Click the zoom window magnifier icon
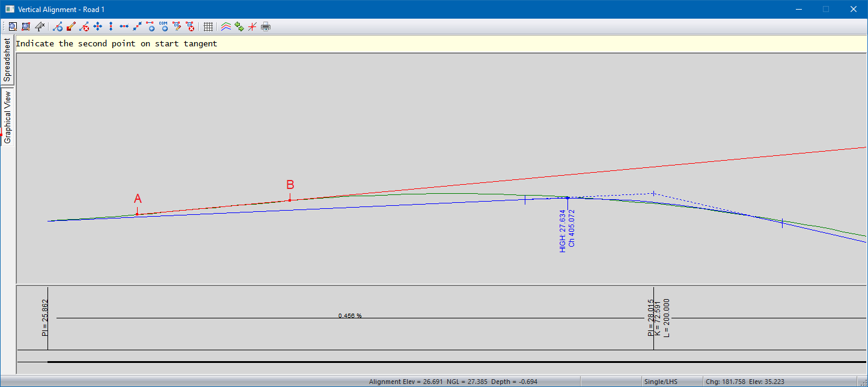Image resolution: width=868 pixels, height=387 pixels. click(x=13, y=26)
